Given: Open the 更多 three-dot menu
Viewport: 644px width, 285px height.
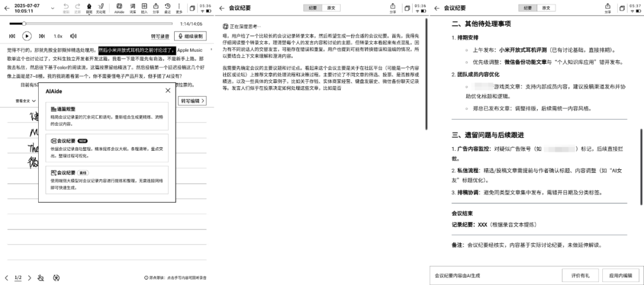Looking at the screenshot, I should pyautogui.click(x=179, y=8).
